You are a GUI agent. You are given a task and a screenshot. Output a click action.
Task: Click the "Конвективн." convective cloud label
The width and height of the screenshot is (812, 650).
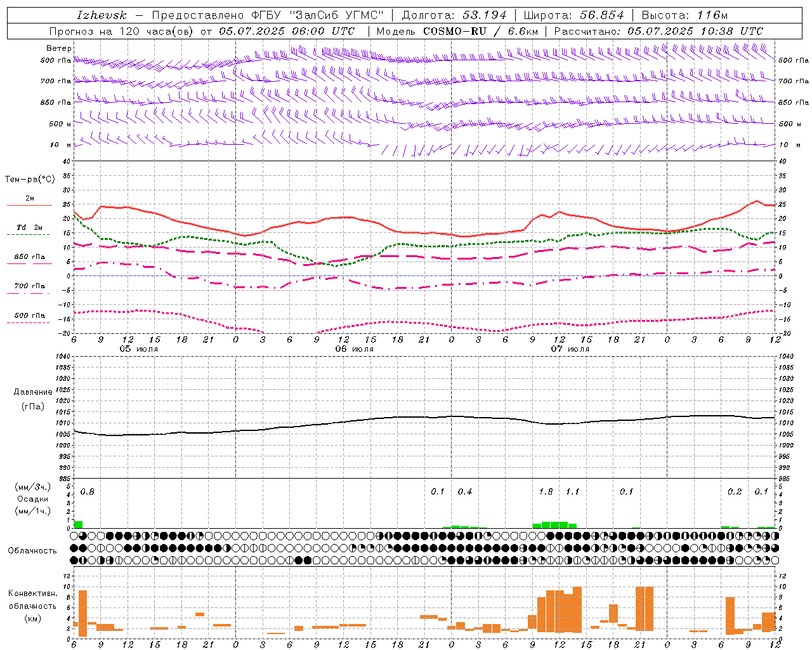pyautogui.click(x=32, y=594)
